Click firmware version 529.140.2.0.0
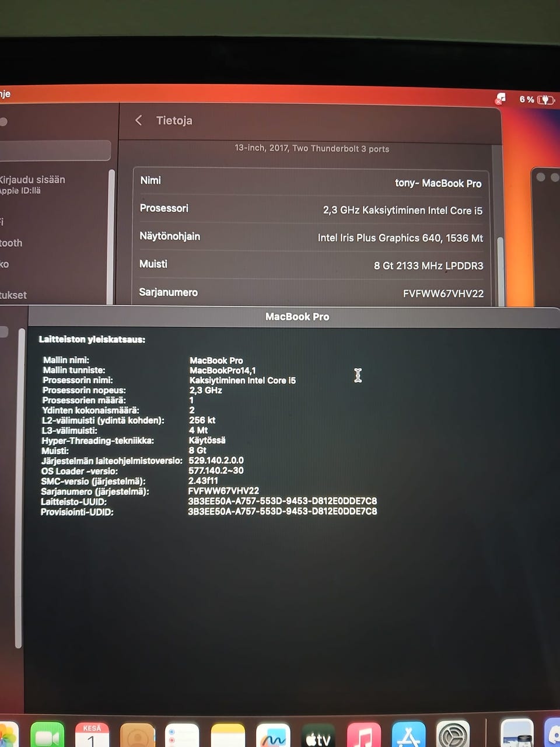Viewport: 560px width, 747px height. click(x=216, y=460)
